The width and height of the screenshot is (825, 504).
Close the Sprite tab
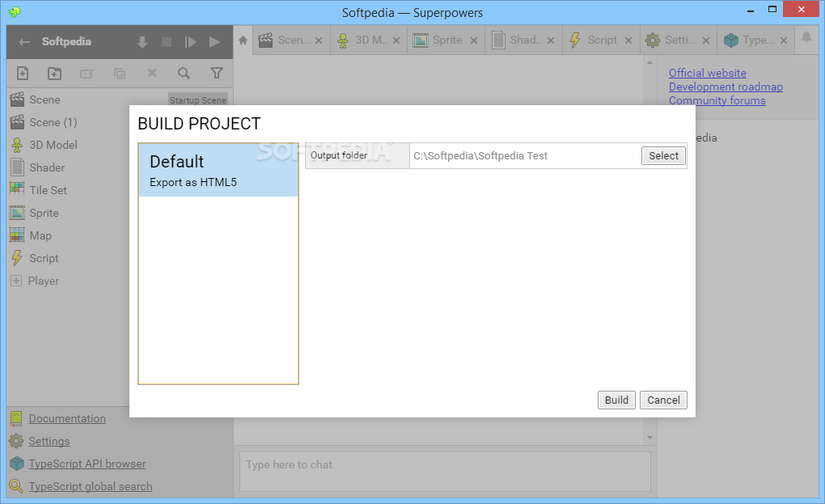tap(473, 40)
